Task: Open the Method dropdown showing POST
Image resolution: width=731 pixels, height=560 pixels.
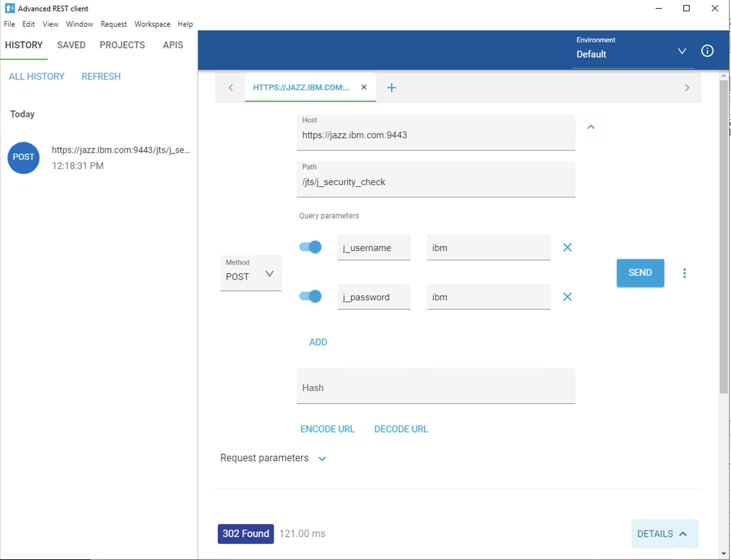Action: coord(251,273)
